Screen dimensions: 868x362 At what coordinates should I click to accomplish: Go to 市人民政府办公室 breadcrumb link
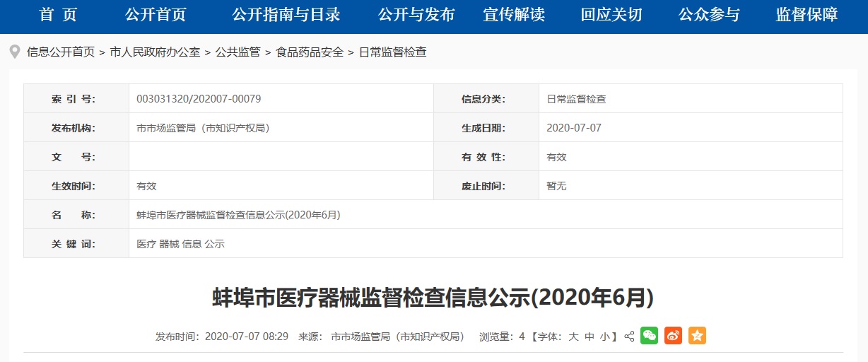pos(155,52)
